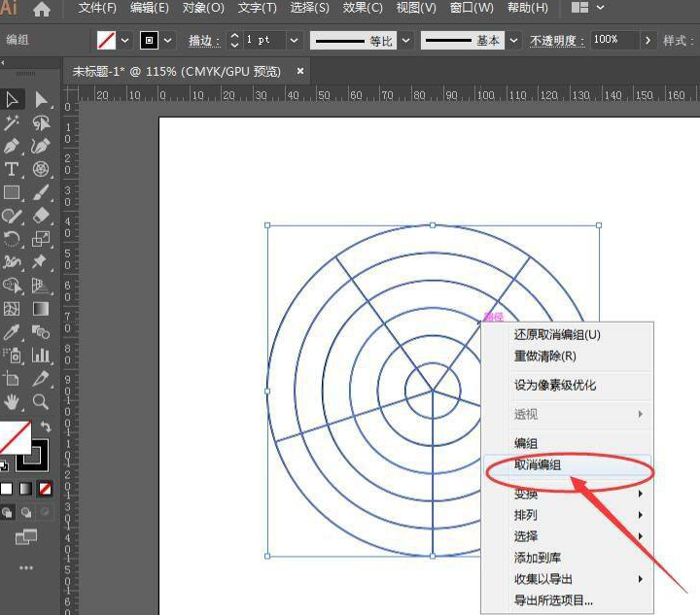The height and width of the screenshot is (615, 700).
Task: Select the Scale tool
Action: (41, 239)
